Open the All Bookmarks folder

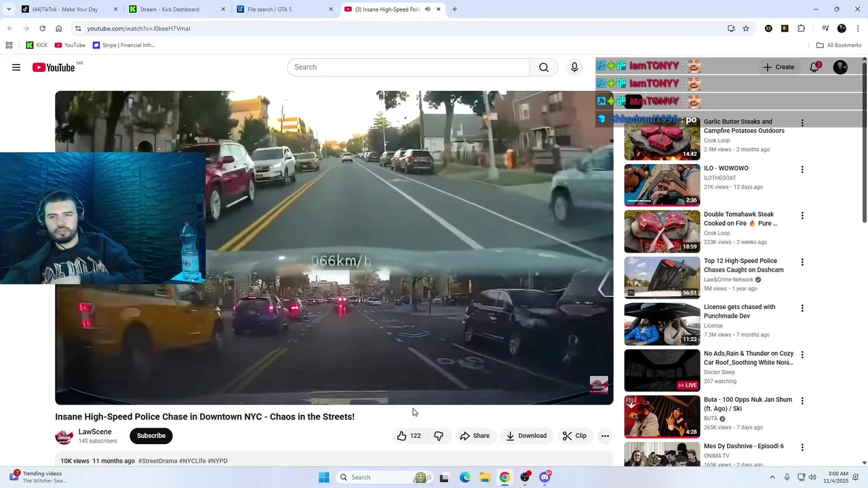[839, 45]
